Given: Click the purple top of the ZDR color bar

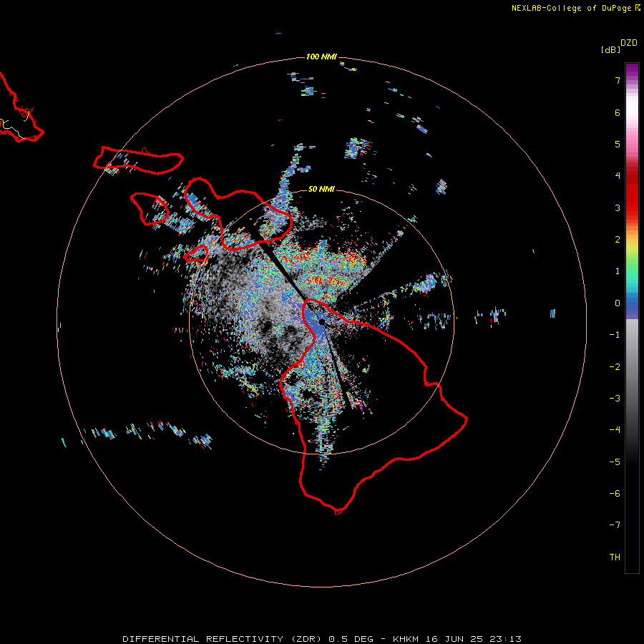Looking at the screenshot, I should (x=632, y=70).
